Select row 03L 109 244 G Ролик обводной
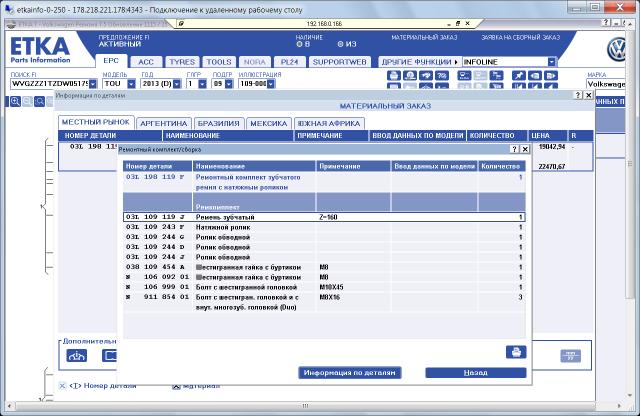The height and width of the screenshot is (416, 640). [x=324, y=237]
